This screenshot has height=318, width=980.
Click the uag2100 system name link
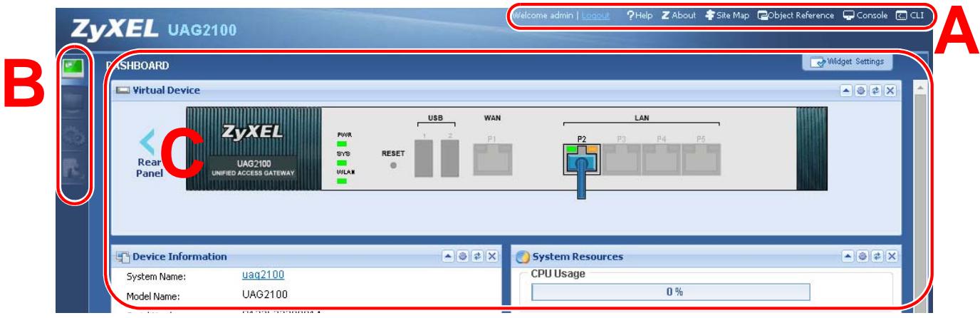264,275
